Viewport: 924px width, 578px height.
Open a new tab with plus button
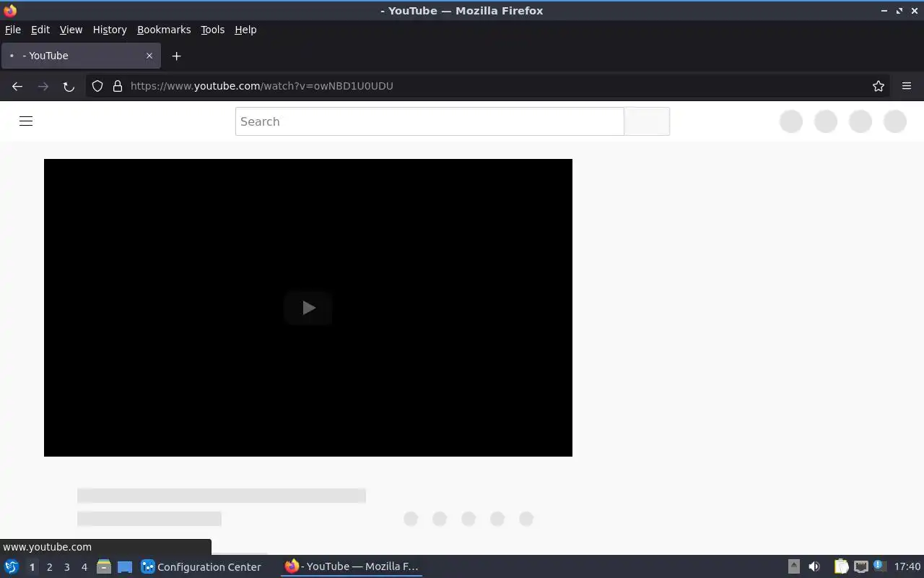[176, 56]
